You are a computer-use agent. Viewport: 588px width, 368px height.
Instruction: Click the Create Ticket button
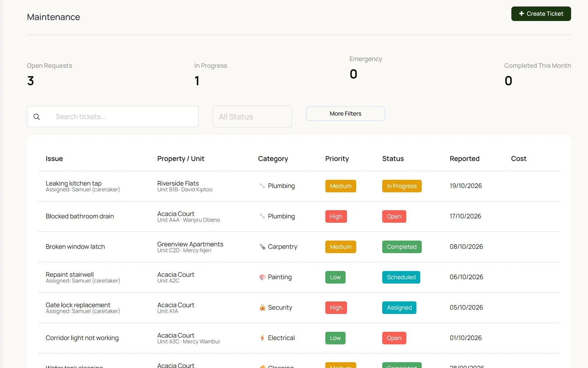click(541, 14)
